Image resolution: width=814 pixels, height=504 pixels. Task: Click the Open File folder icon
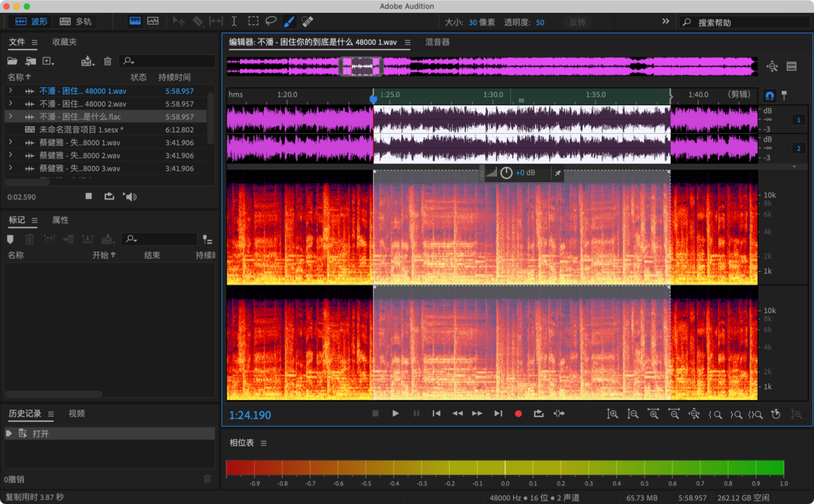coord(12,61)
